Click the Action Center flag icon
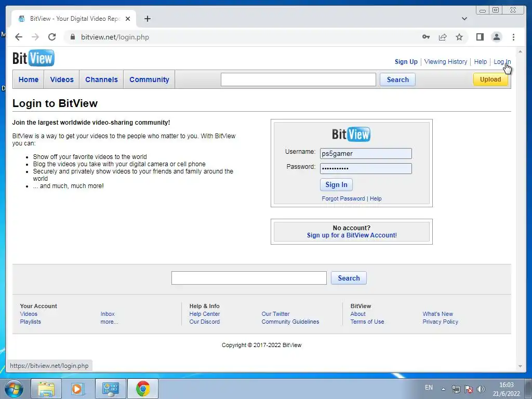 pos(469,389)
